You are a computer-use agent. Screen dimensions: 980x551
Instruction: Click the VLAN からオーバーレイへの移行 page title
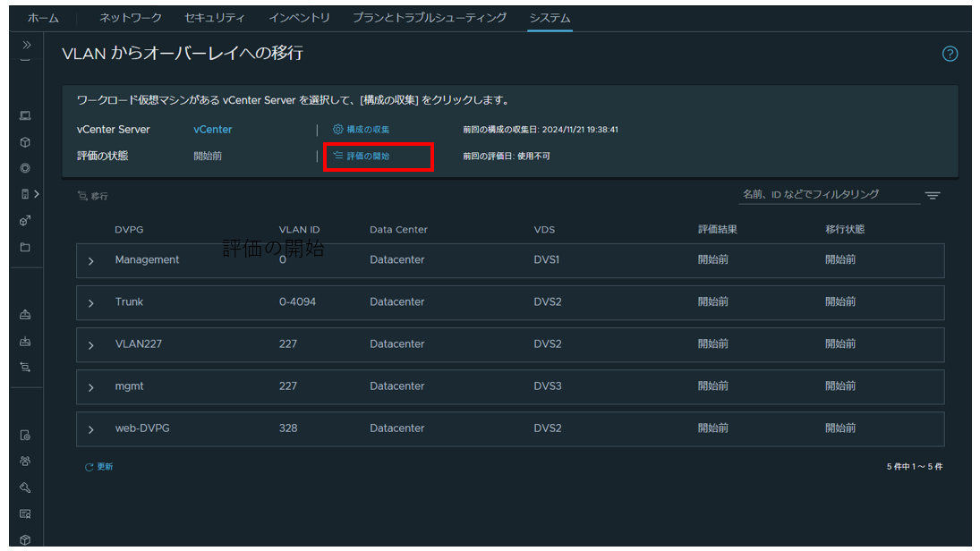(x=183, y=53)
